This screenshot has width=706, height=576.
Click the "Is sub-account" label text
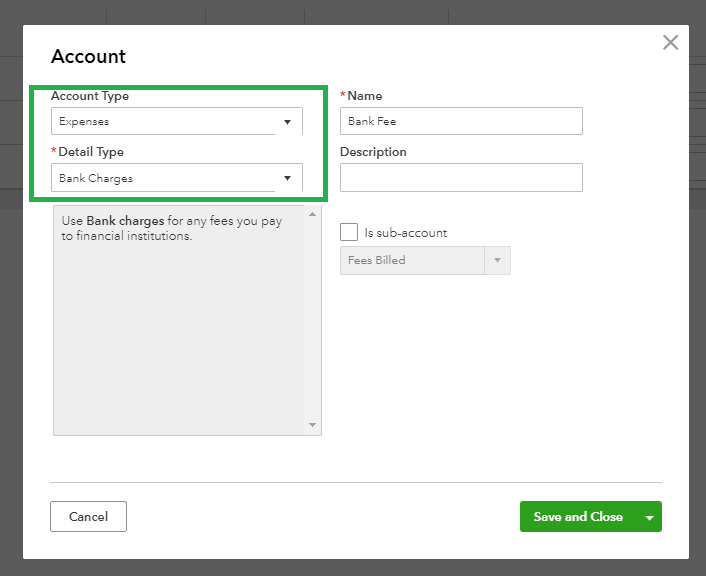pyautogui.click(x=405, y=233)
